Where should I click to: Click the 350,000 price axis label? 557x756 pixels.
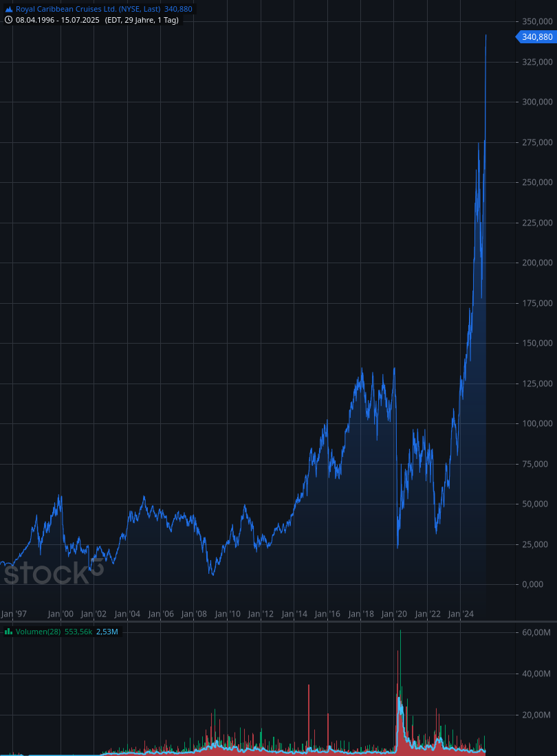point(537,22)
